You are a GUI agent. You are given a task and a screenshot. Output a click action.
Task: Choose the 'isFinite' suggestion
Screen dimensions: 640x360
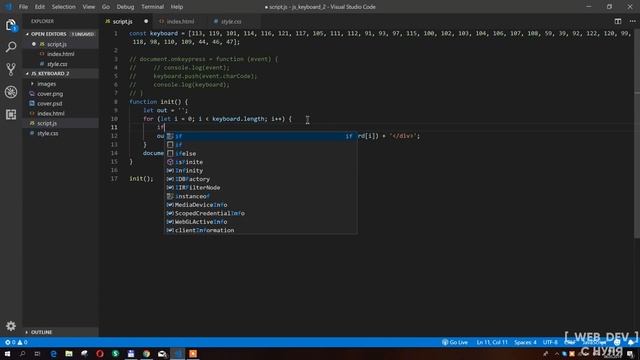[x=261, y=162]
